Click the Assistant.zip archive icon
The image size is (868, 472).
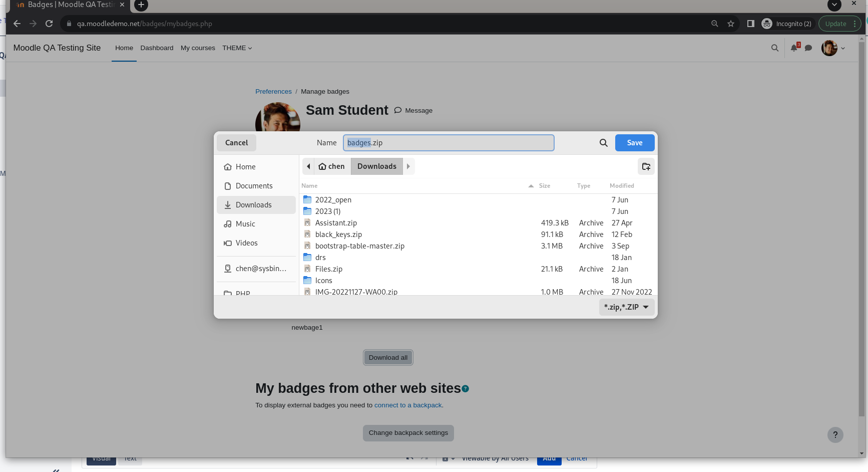[307, 223]
